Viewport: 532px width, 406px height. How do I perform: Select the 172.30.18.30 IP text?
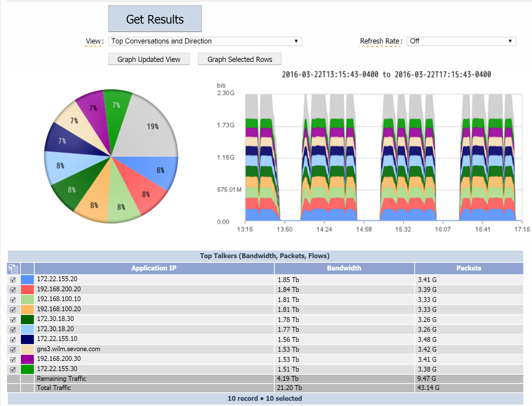pyautogui.click(x=56, y=319)
